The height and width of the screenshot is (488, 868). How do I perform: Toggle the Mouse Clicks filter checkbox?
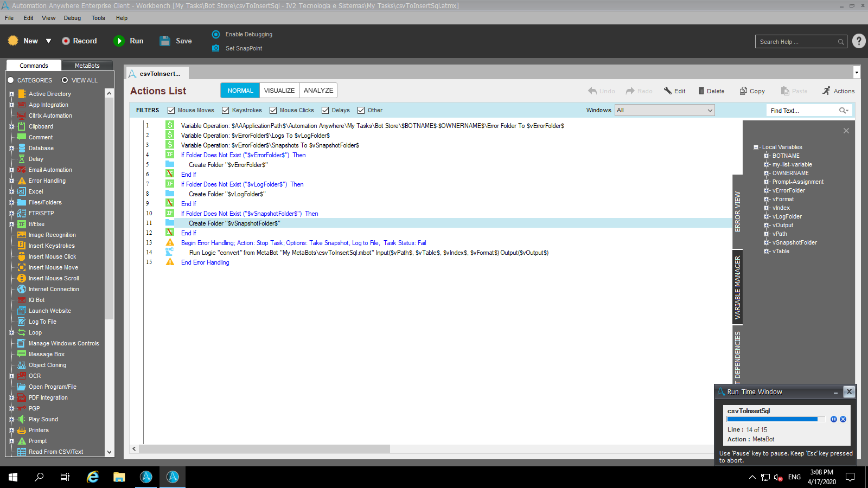coord(273,111)
